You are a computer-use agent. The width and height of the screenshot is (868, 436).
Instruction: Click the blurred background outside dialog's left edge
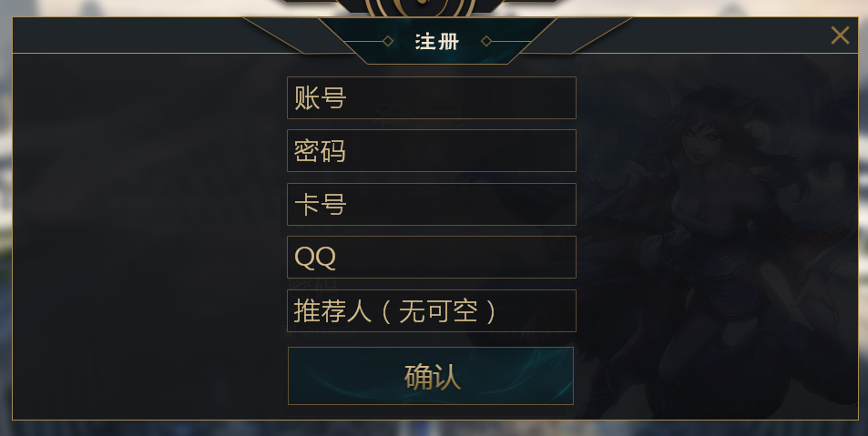tap(5, 221)
